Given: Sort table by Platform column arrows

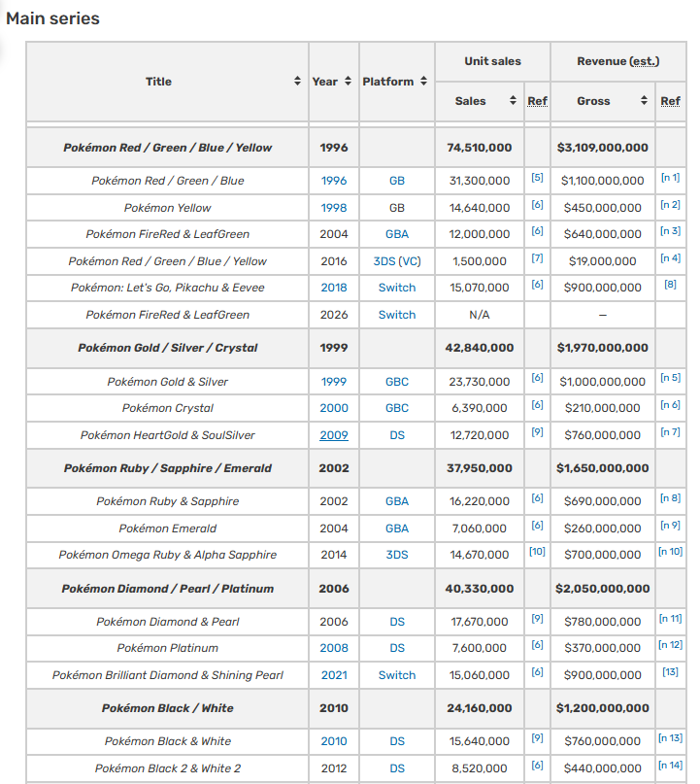Looking at the screenshot, I should point(423,81).
